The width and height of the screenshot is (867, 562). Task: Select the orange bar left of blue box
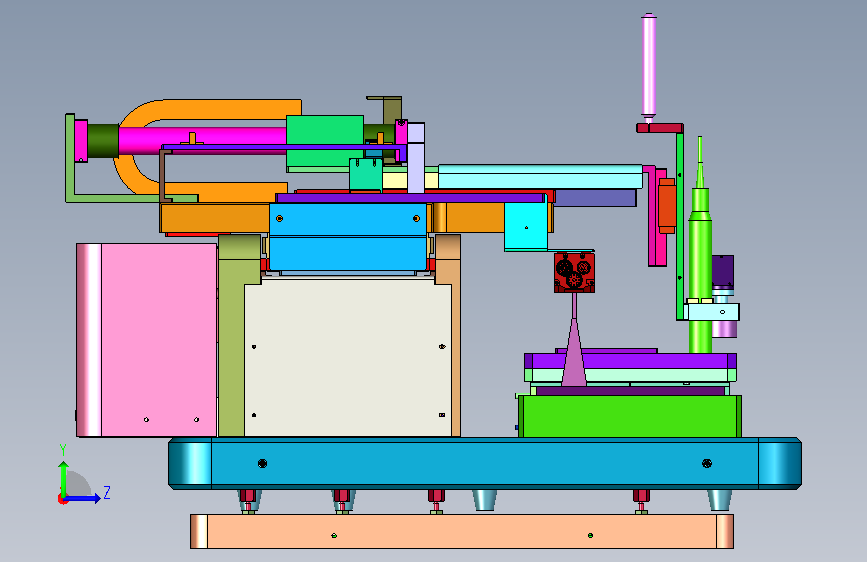(x=215, y=218)
